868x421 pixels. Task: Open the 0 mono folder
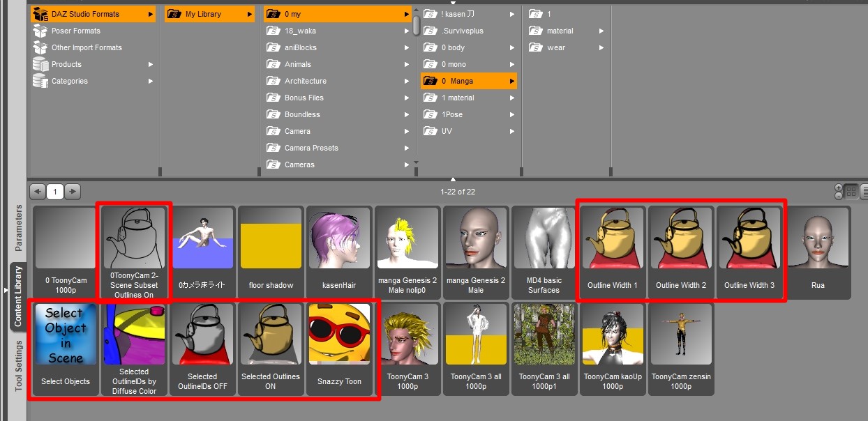[469, 64]
